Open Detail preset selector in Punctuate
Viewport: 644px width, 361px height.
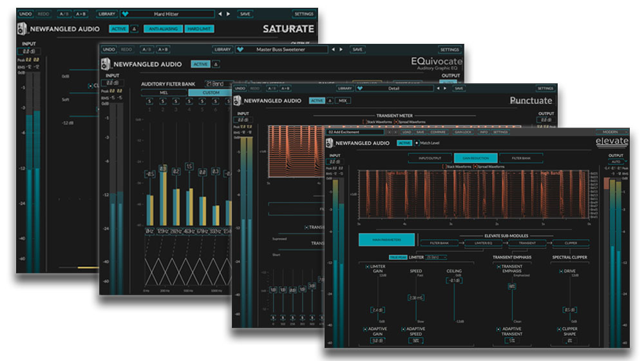[x=394, y=88]
